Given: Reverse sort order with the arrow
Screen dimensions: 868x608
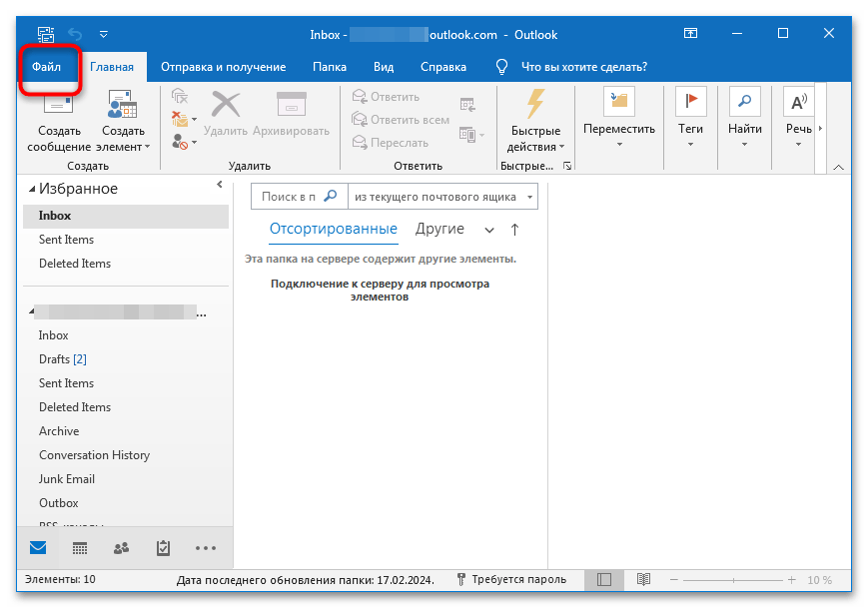Looking at the screenshot, I should (514, 230).
